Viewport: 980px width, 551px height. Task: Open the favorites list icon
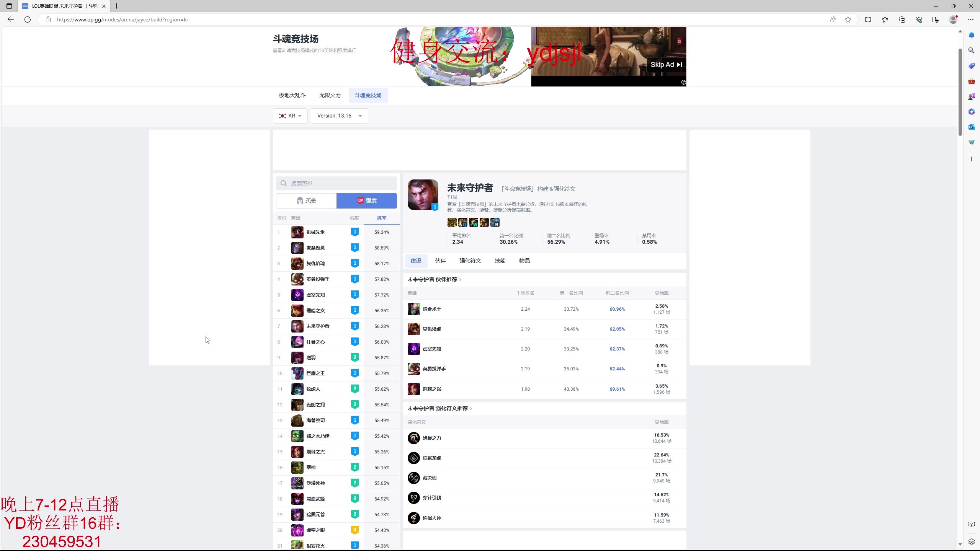coord(885,20)
